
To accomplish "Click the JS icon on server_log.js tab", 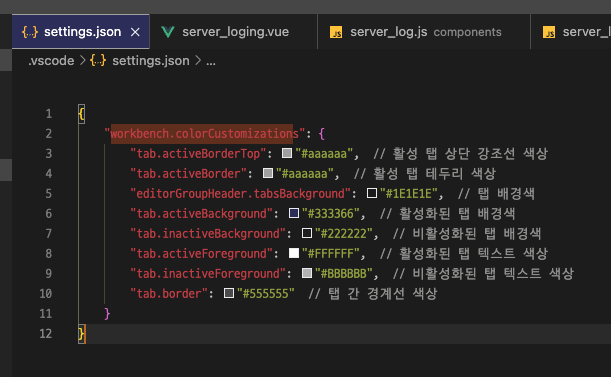I will tap(336, 32).
